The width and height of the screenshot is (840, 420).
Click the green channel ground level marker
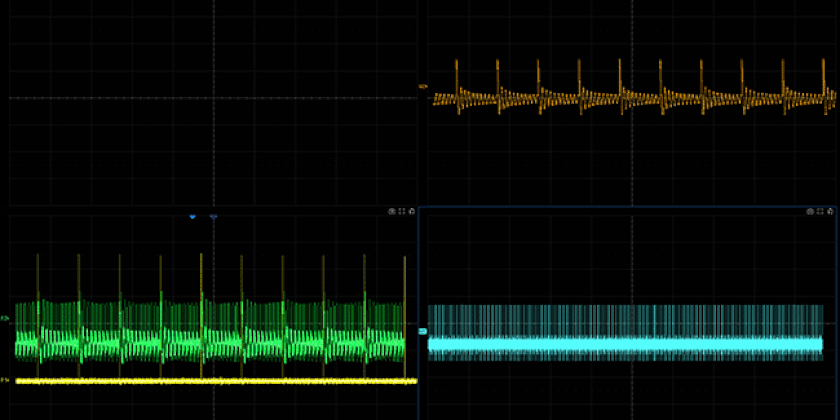click(x=5, y=318)
